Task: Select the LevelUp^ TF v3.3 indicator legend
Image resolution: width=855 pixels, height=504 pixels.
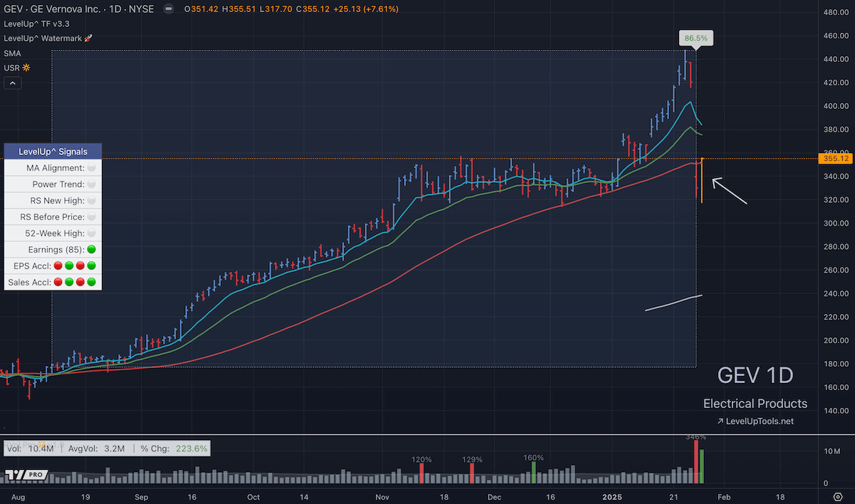Action: click(36, 23)
